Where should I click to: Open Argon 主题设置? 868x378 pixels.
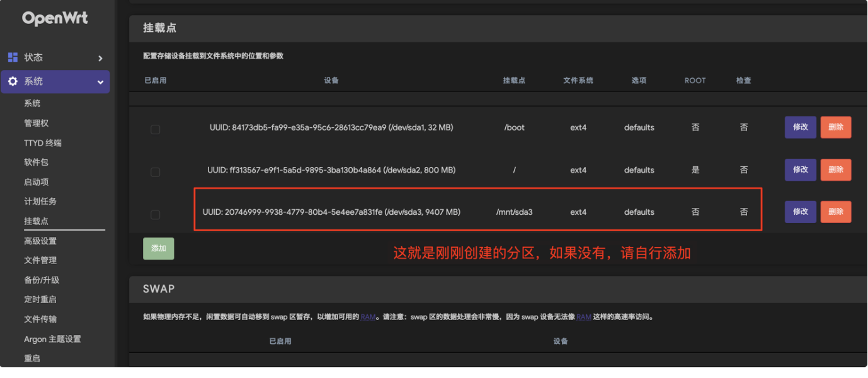coord(52,339)
